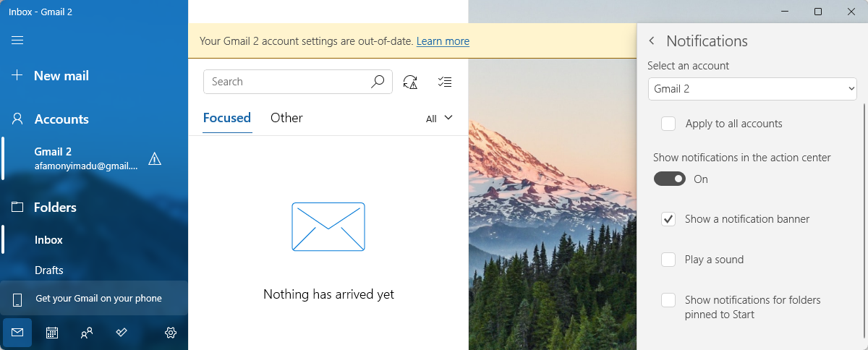Enter selection mode with checklist icon
Screen dimensions: 868x350
[x=445, y=82]
